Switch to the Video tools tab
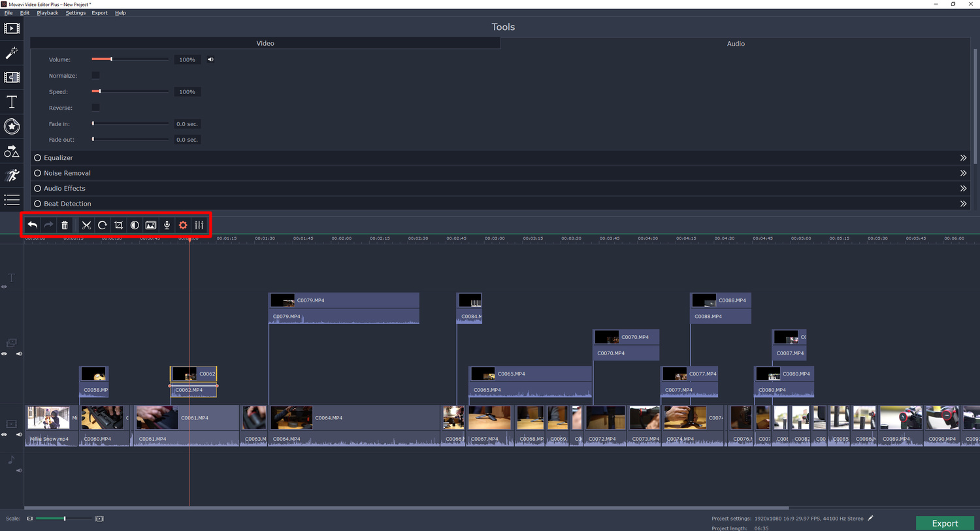The image size is (980, 531). pyautogui.click(x=265, y=43)
